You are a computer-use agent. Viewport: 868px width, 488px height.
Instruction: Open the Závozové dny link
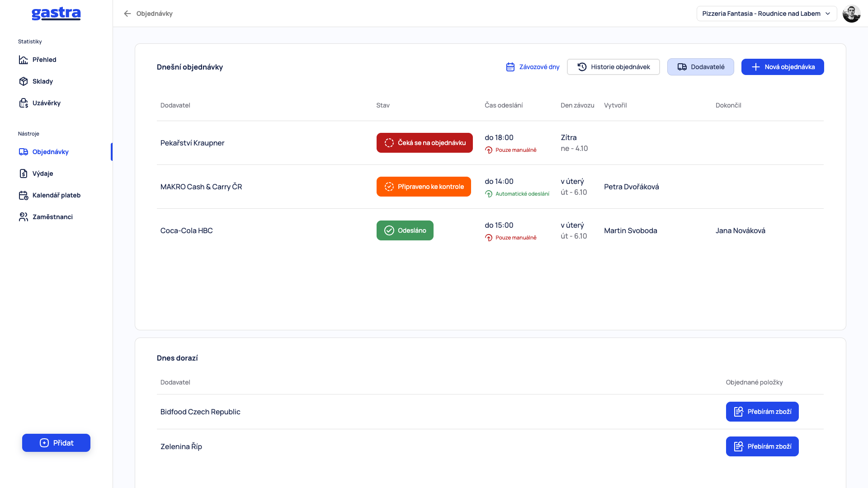(533, 67)
